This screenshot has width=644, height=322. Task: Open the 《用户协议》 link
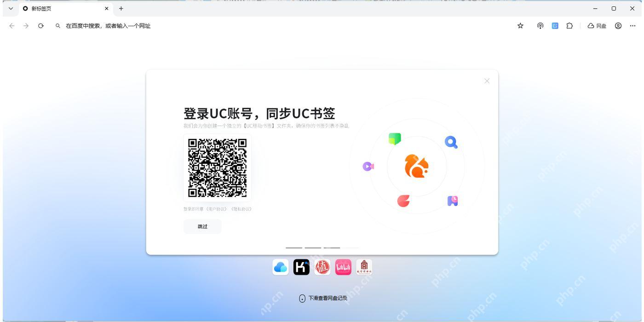[x=216, y=209]
